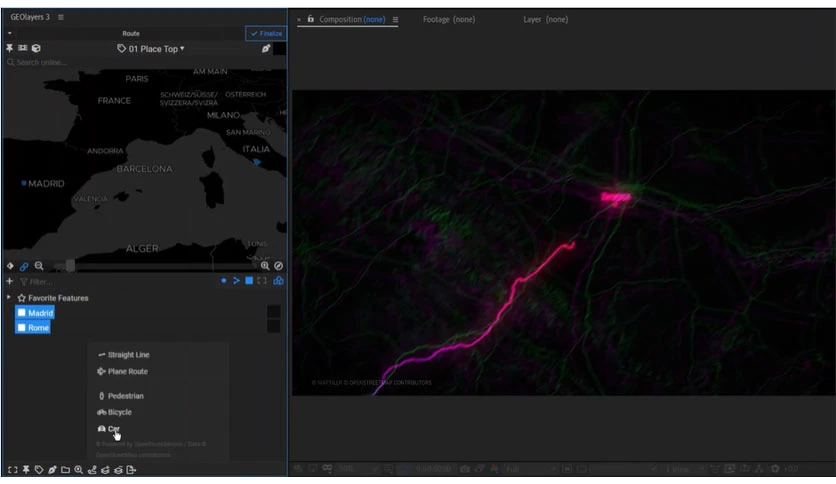This screenshot has width=836, height=484.
Task: Toggle the link icon below the map
Action: 24,266
